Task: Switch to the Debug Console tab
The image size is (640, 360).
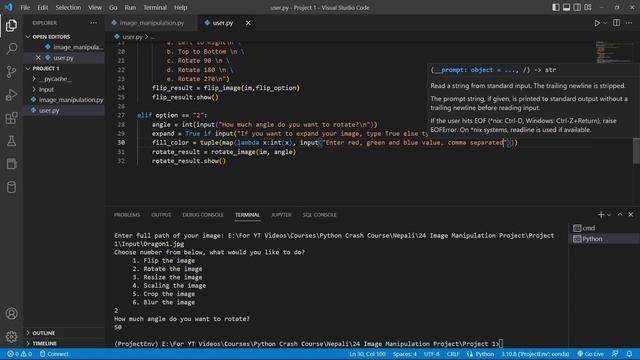Action: click(x=203, y=215)
